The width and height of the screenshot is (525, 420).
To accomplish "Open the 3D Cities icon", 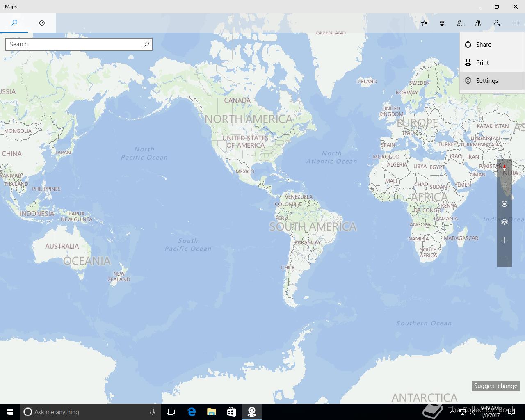I will click(478, 23).
